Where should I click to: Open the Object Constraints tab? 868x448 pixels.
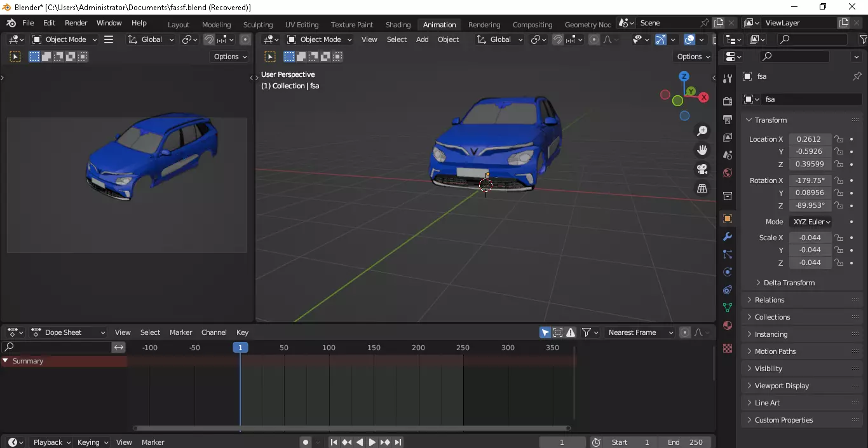tap(728, 290)
